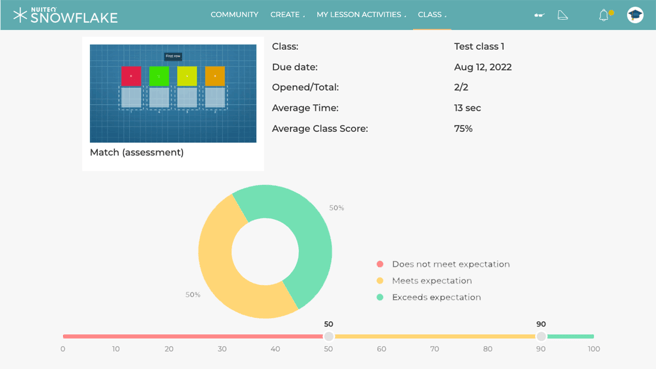Click the Due date label
The image size is (656, 369).
coord(295,67)
